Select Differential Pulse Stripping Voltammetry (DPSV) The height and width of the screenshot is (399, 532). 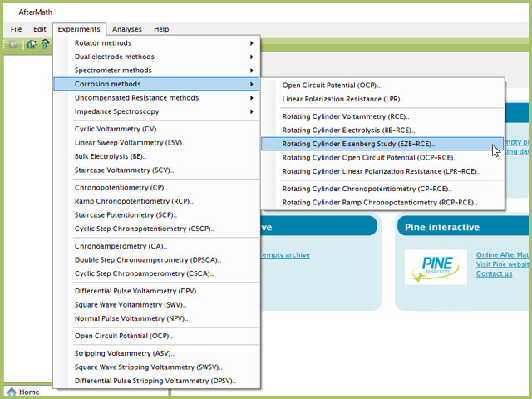[x=156, y=381]
